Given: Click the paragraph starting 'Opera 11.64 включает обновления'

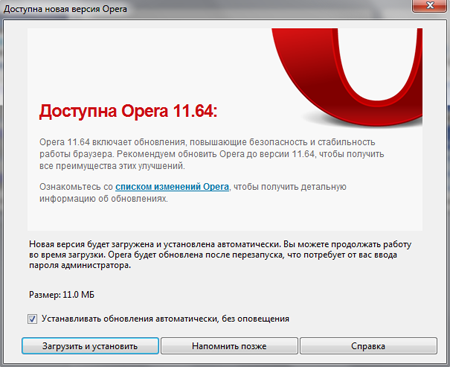Looking at the screenshot, I should [x=212, y=154].
